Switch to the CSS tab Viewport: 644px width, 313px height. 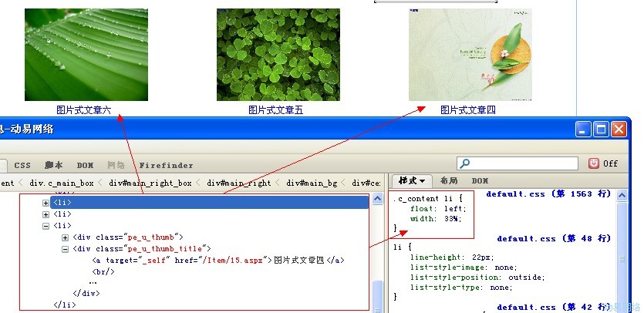point(22,165)
